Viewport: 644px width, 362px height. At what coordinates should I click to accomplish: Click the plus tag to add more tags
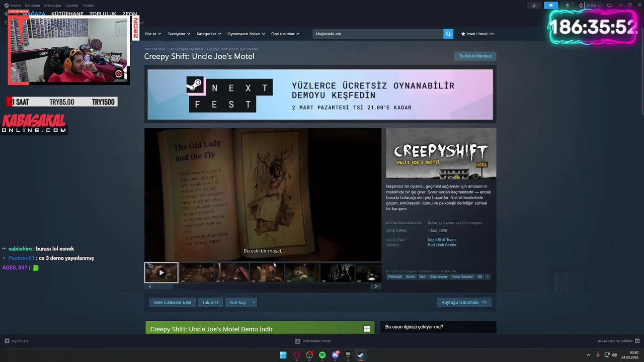[487, 277]
